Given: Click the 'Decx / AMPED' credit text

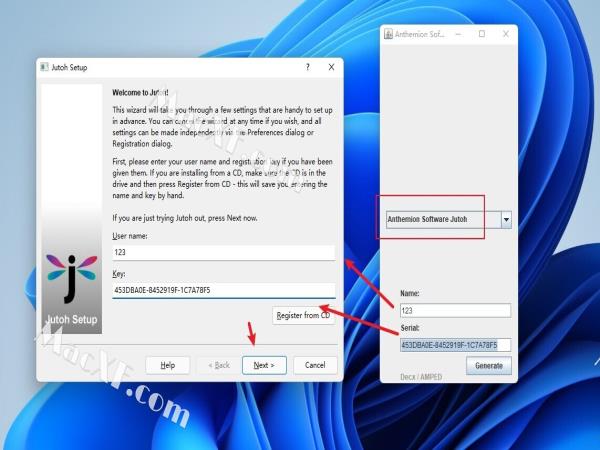Looking at the screenshot, I should click(x=421, y=377).
